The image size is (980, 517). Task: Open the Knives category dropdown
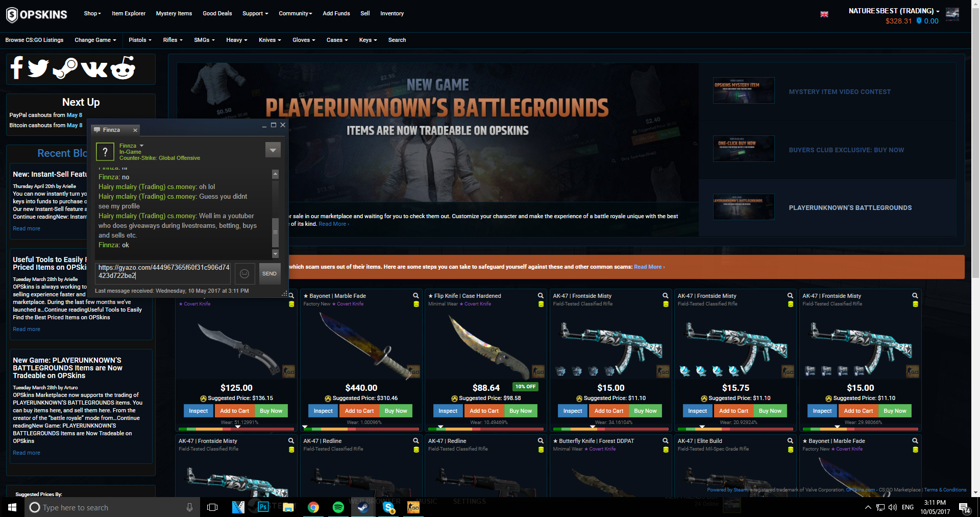tap(270, 40)
